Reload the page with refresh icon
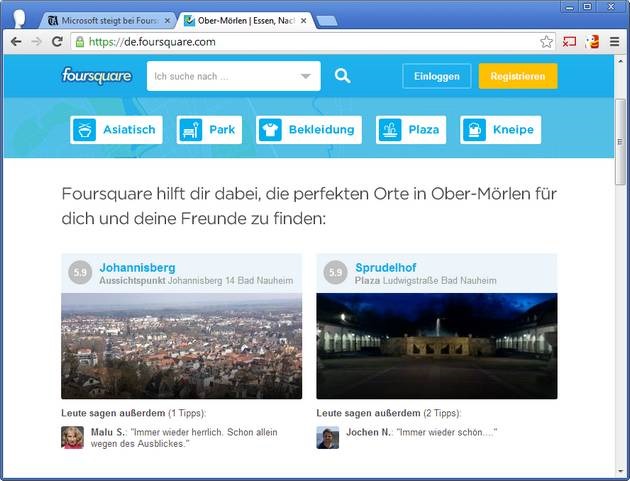This screenshot has width=630, height=481. (57, 42)
